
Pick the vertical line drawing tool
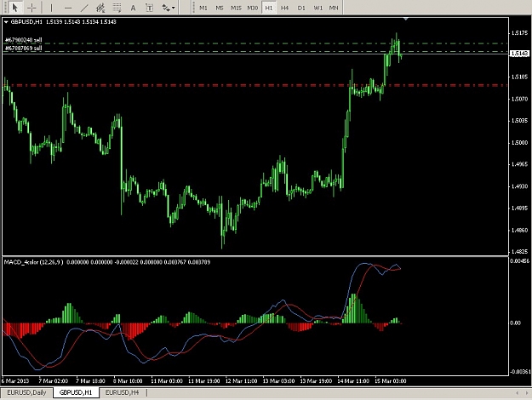51,8
